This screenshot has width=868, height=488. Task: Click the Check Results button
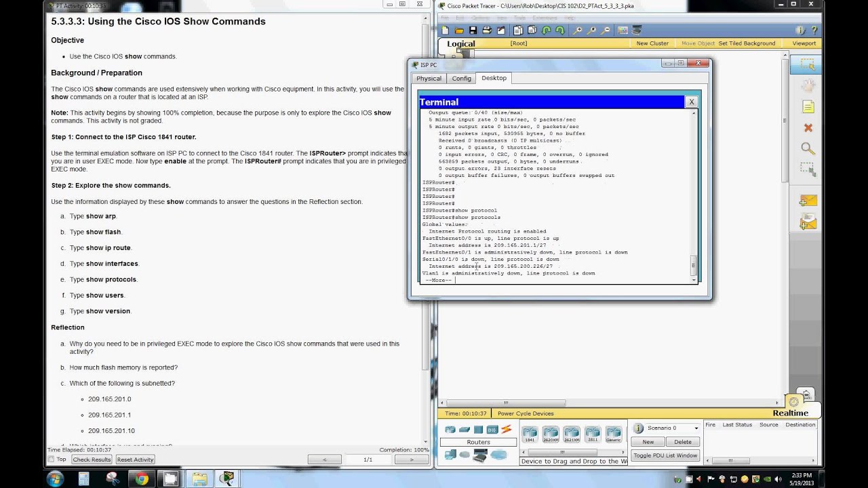[x=92, y=460]
